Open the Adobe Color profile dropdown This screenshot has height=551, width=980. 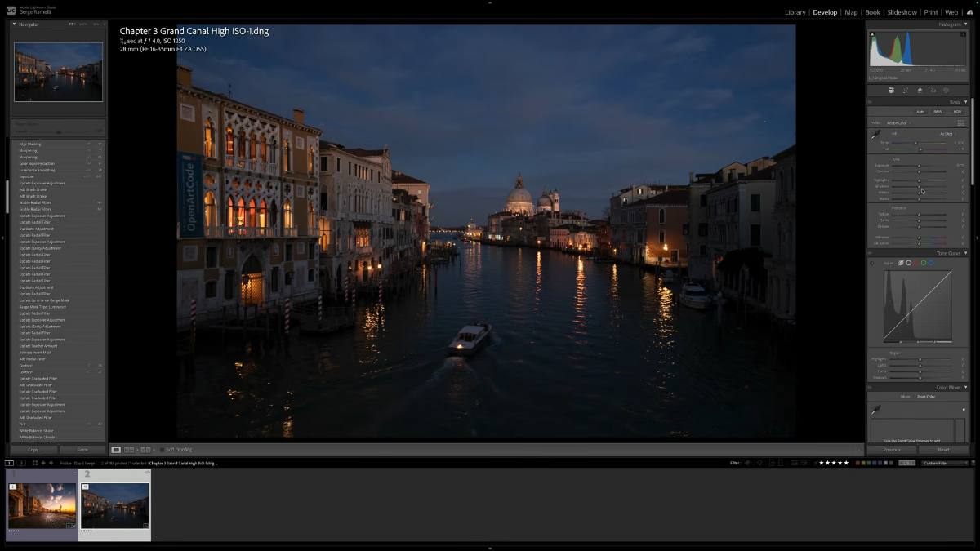click(x=898, y=123)
